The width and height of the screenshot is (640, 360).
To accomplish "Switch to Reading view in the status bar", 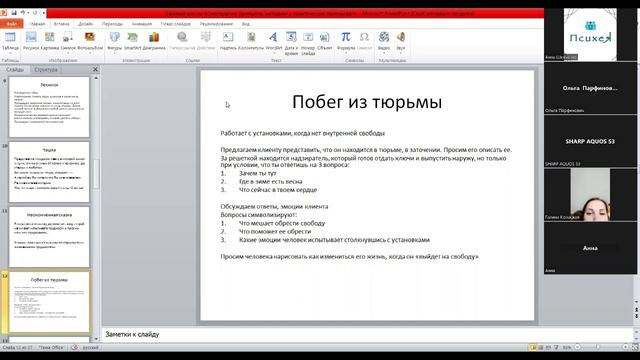I will pos(548,347).
